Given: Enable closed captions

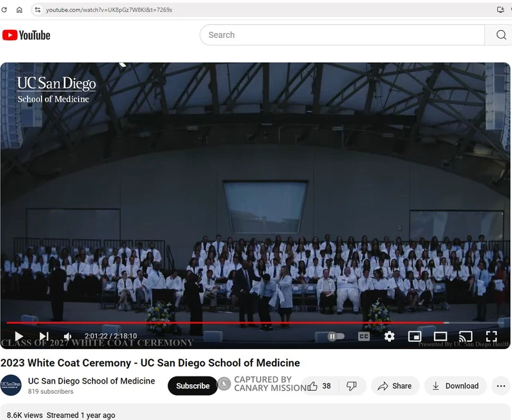Looking at the screenshot, I should 364,336.
